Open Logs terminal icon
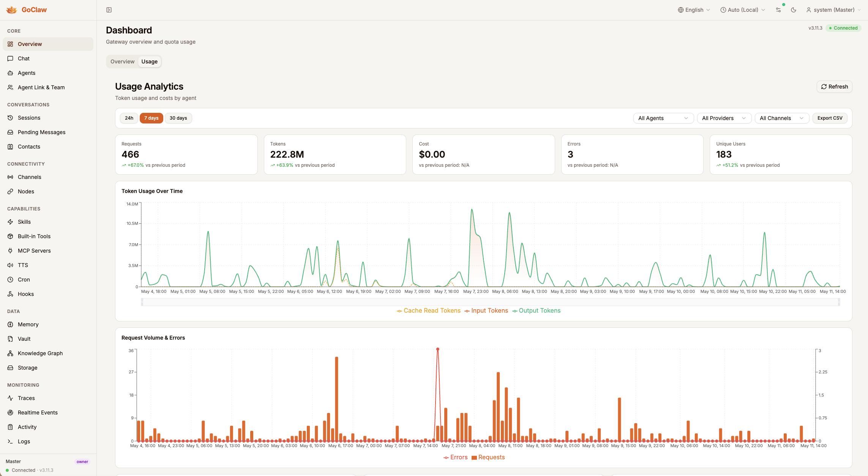 tap(10, 441)
